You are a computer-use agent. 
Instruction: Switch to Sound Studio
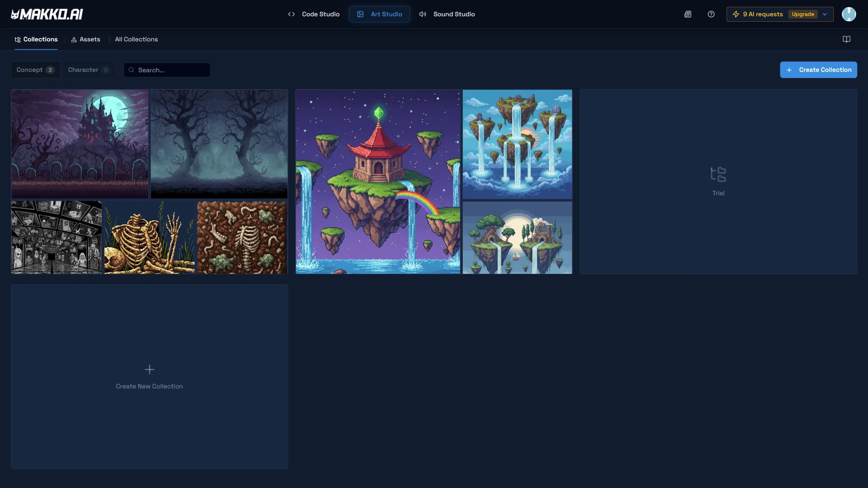tap(447, 14)
